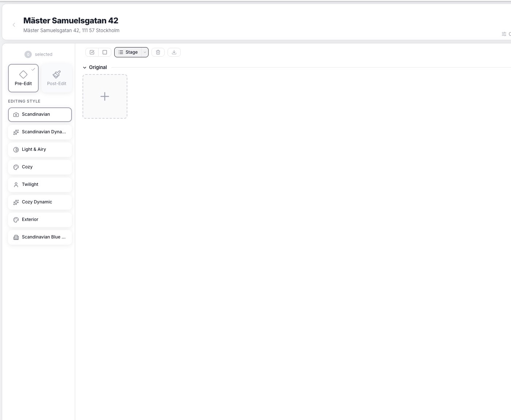511x420 pixels.
Task: Open the dropdown arrow beside Stage
Action: pyautogui.click(x=145, y=52)
